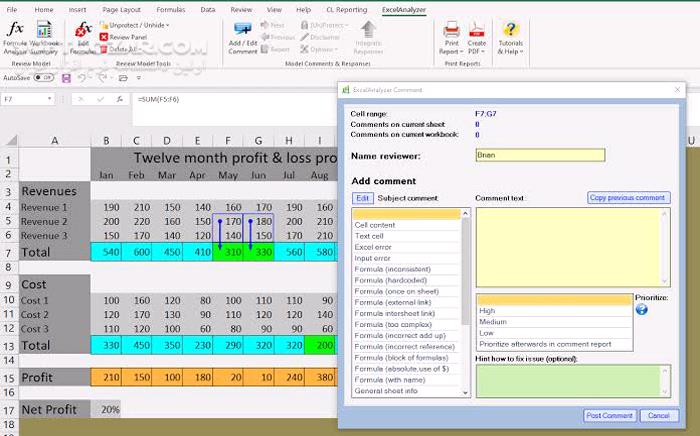Image resolution: width=700 pixels, height=436 pixels.
Task: Click the formula bar Enter checkmark icon
Action: (x=100, y=99)
